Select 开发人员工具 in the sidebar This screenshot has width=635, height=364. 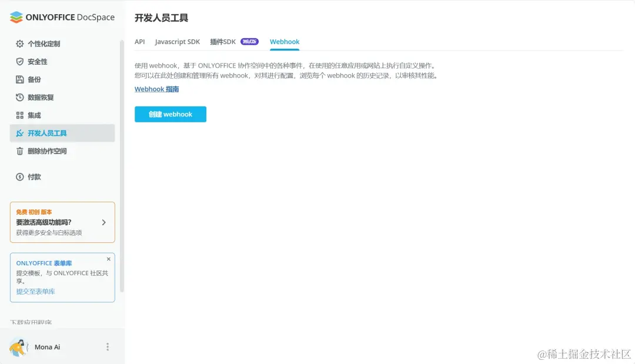coord(62,133)
